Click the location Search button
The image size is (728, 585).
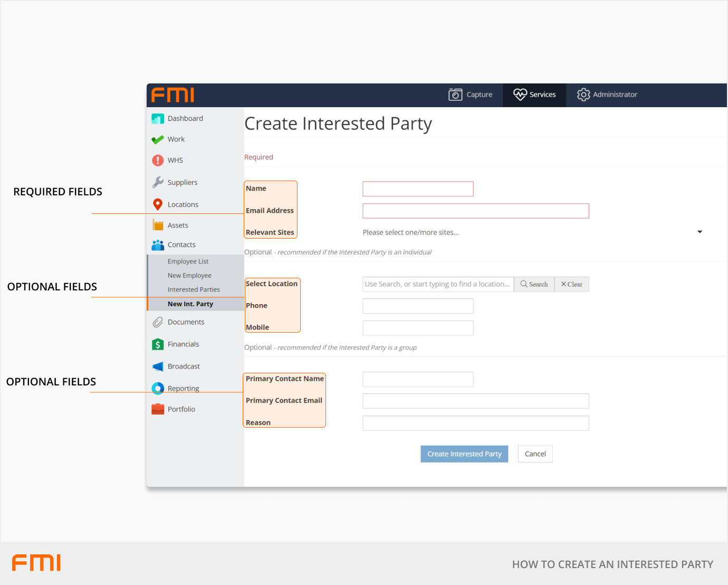point(534,285)
